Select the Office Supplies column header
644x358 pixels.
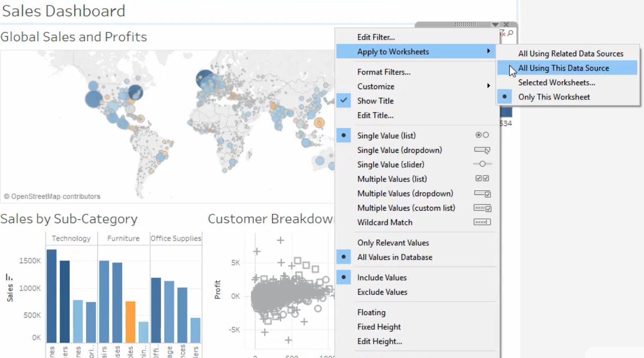point(176,239)
